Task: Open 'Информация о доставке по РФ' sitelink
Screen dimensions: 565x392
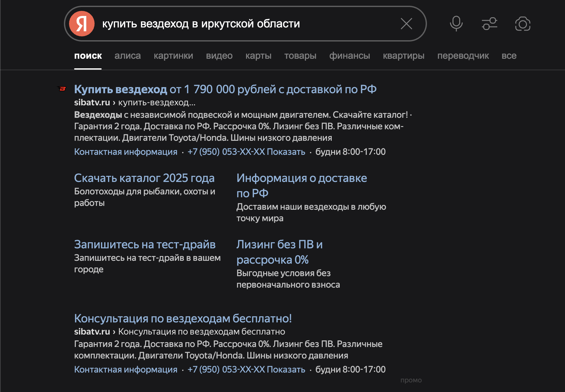Action: 302,185
